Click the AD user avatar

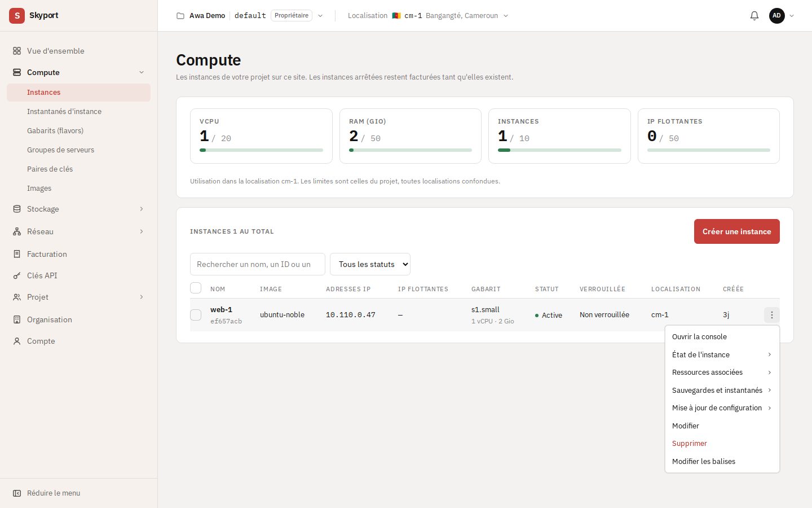(777, 16)
